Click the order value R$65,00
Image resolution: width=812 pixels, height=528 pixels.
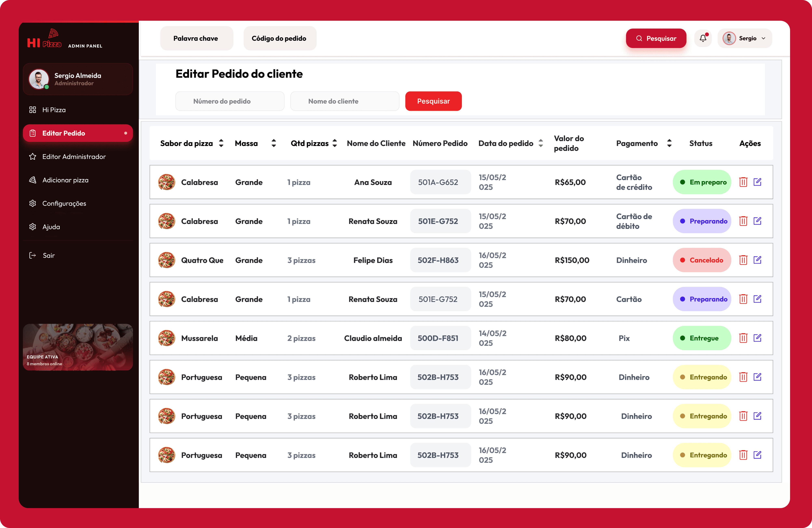[x=570, y=182]
